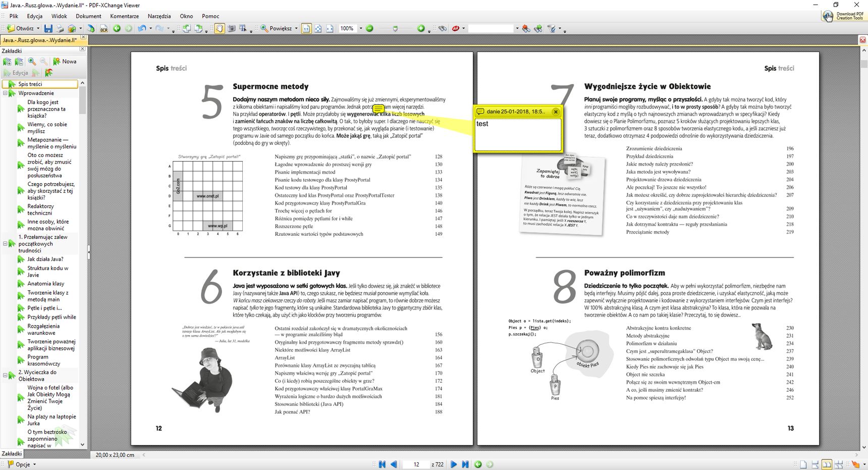Click the Fit Page zoom icon
This screenshot has height=470, width=868.
tap(318, 28)
